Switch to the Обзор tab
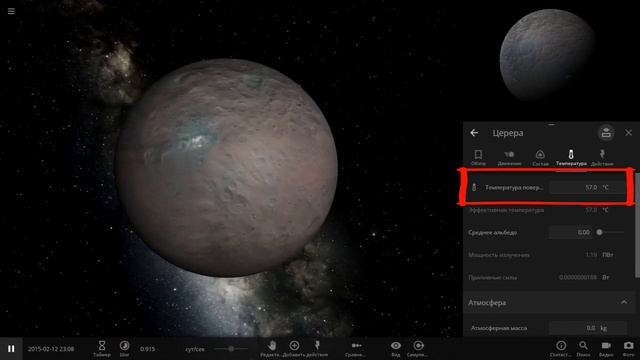The width and height of the screenshot is (640, 360). pyautogui.click(x=478, y=158)
